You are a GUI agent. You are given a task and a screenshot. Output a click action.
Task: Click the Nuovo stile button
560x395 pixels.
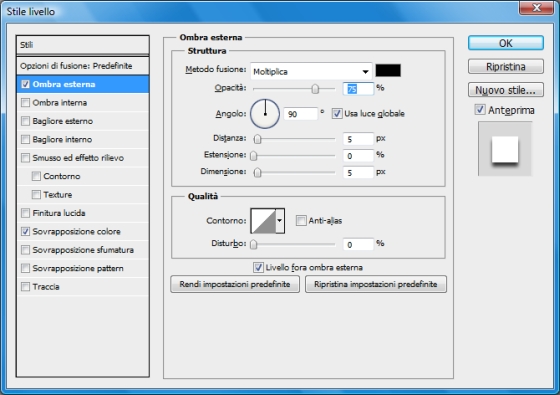(x=506, y=90)
